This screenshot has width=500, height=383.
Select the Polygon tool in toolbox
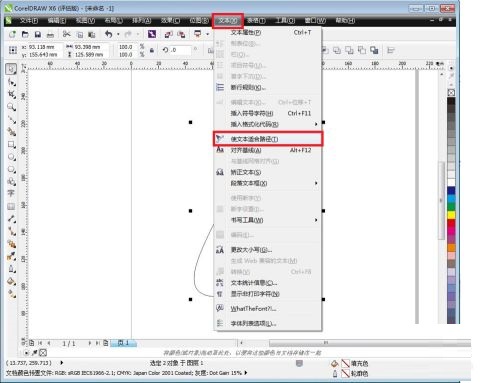point(11,169)
